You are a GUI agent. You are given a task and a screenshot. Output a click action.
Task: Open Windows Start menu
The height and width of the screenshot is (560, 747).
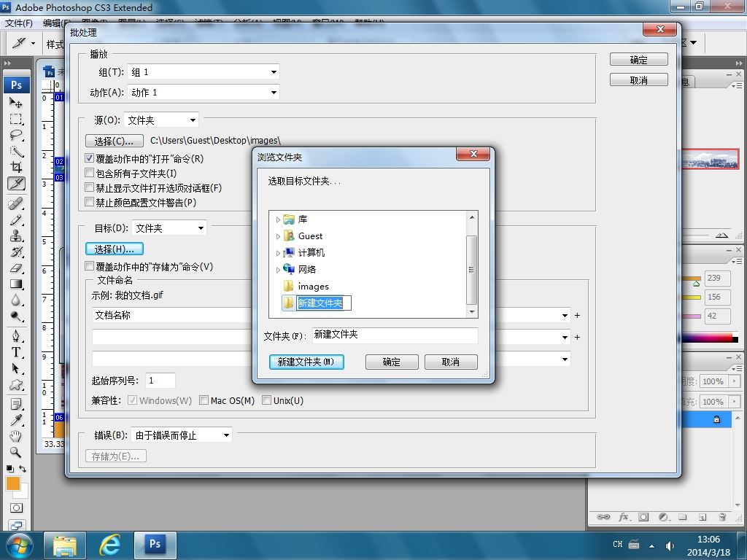pos(19,545)
